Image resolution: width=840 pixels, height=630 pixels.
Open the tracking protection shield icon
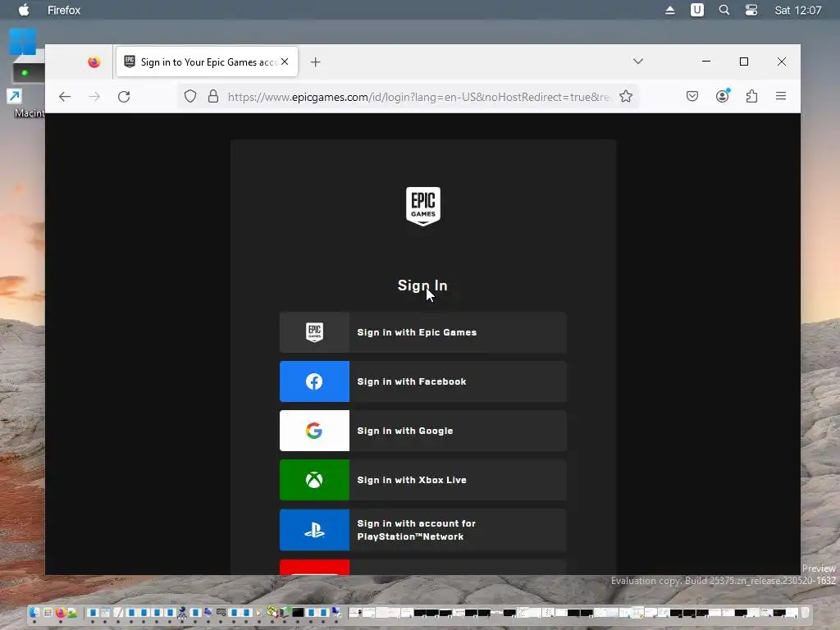[190, 97]
